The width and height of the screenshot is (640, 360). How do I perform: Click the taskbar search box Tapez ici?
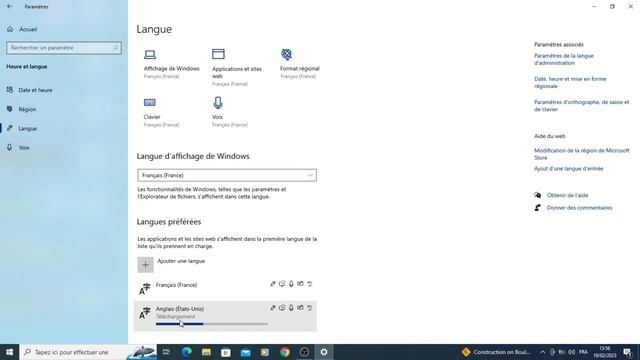tap(87, 352)
